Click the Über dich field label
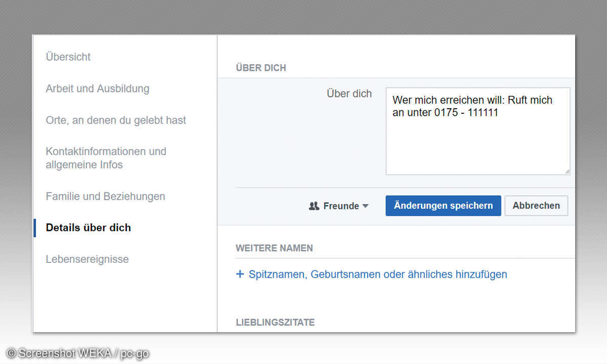The height and width of the screenshot is (364, 607). 349,94
